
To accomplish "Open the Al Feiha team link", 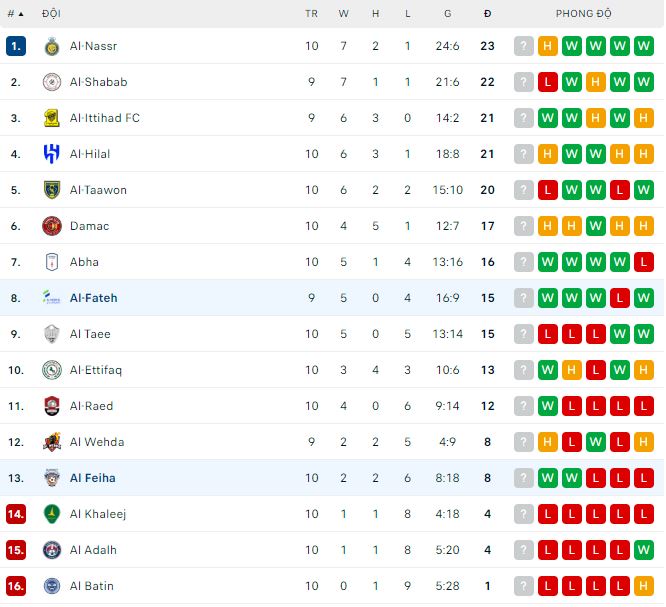I will click(x=92, y=478).
